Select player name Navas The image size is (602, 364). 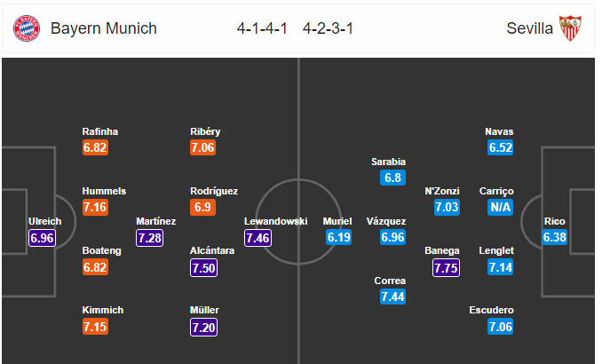499,131
